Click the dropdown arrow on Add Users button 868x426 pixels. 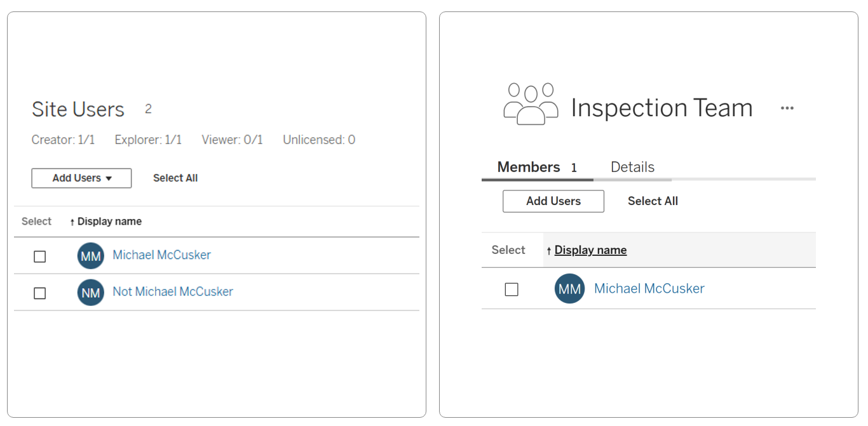pos(109,179)
